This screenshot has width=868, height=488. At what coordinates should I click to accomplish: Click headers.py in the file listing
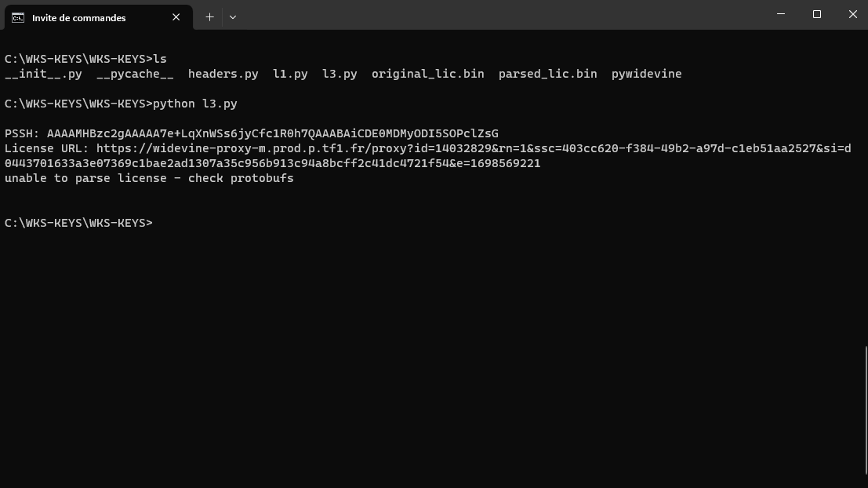click(x=223, y=74)
